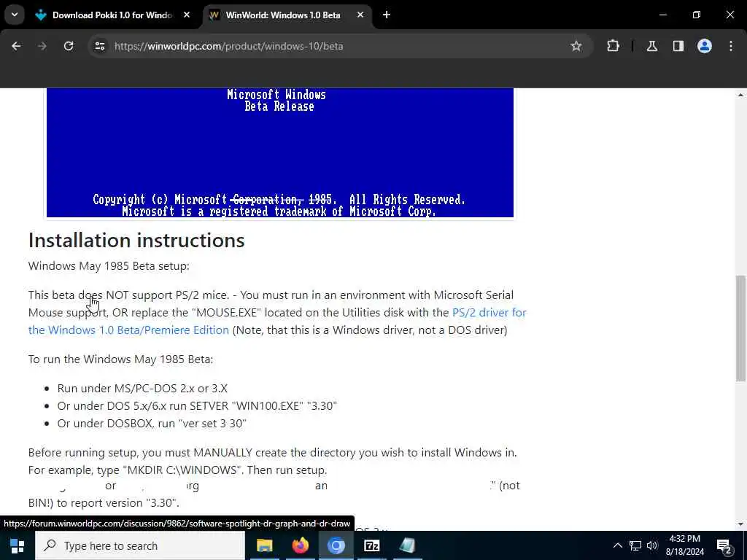This screenshot has height=560, width=747.
Task: Click the 'Windows May 1985 Beta setup:' text
Action: coord(109,265)
